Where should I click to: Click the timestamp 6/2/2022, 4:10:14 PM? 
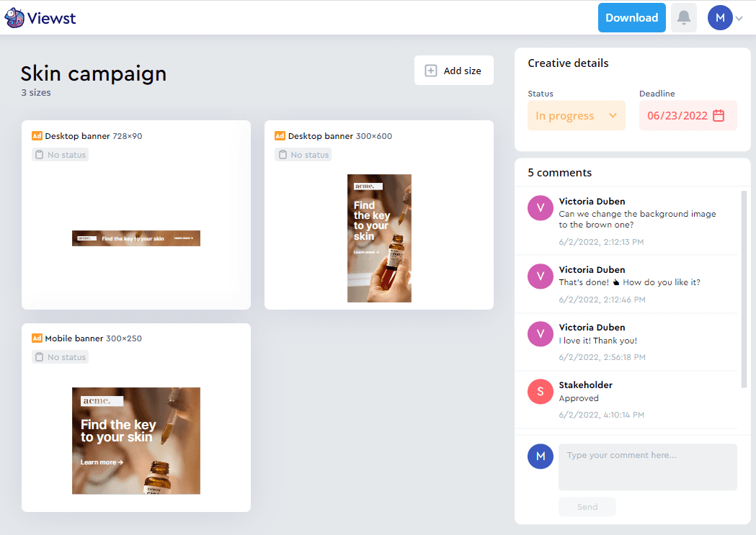click(601, 415)
